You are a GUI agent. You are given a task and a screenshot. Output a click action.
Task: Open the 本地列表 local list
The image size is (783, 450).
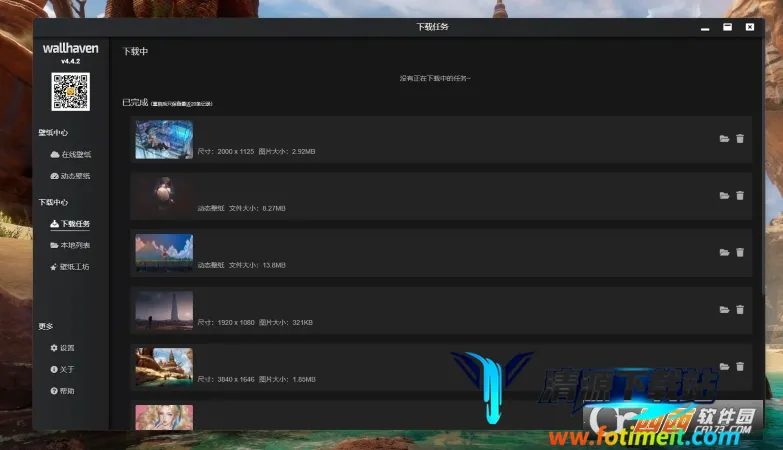coord(70,245)
